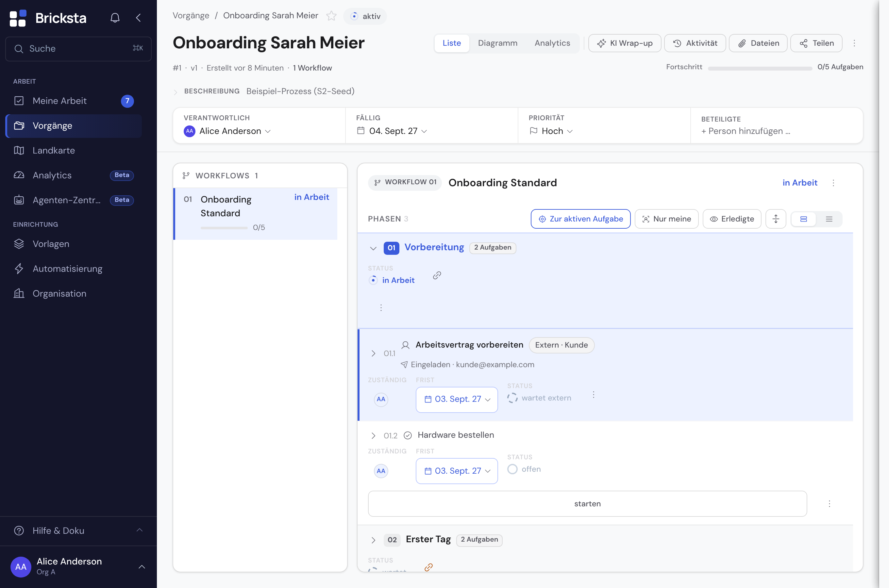The height and width of the screenshot is (588, 889).
Task: Expand the Erster Tag phase
Action: pyautogui.click(x=373, y=540)
